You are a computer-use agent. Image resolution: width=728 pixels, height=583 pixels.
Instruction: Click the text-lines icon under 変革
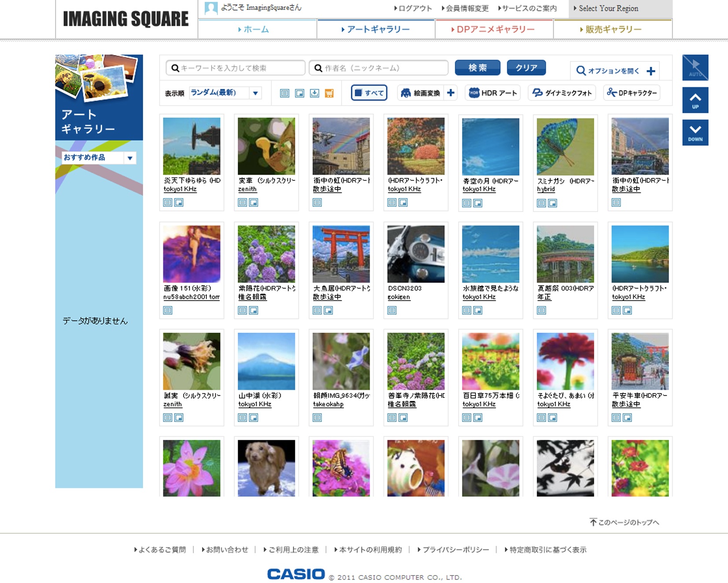coord(243,202)
